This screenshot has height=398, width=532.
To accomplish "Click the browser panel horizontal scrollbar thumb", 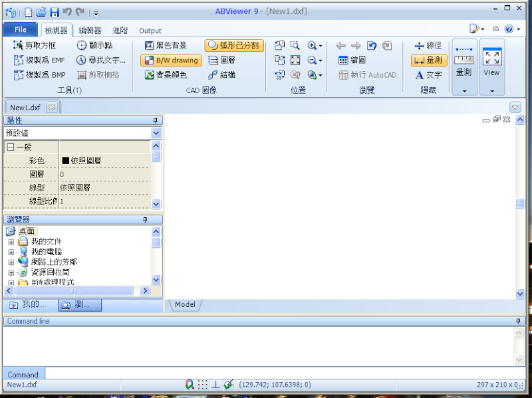I will pyautogui.click(x=74, y=290).
